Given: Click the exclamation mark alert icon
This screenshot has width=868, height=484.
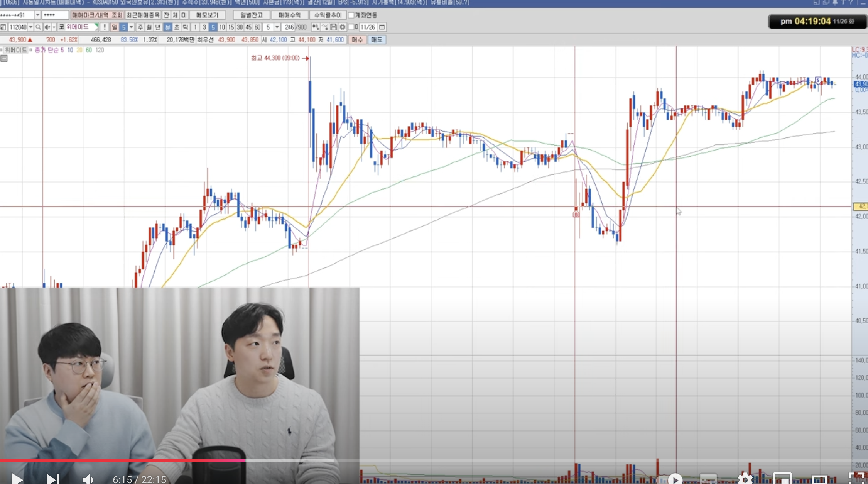Looking at the screenshot, I should (x=104, y=27).
